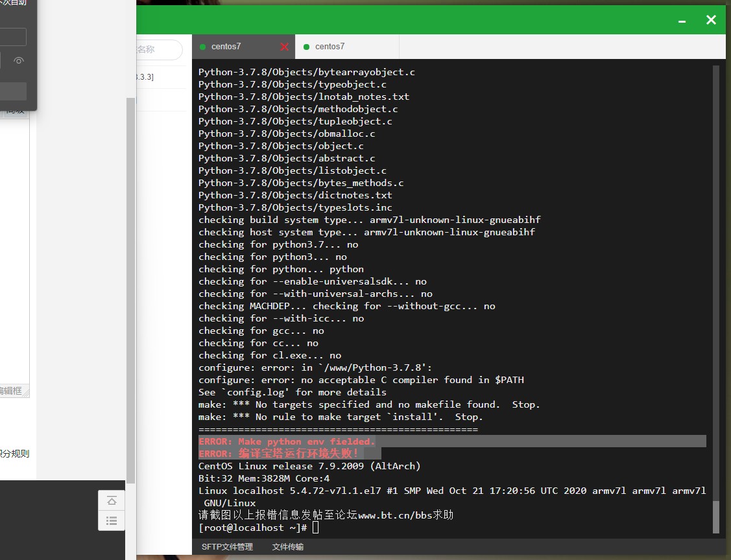Click 'CentOS Linux release 7.9.2009' line

309,467
